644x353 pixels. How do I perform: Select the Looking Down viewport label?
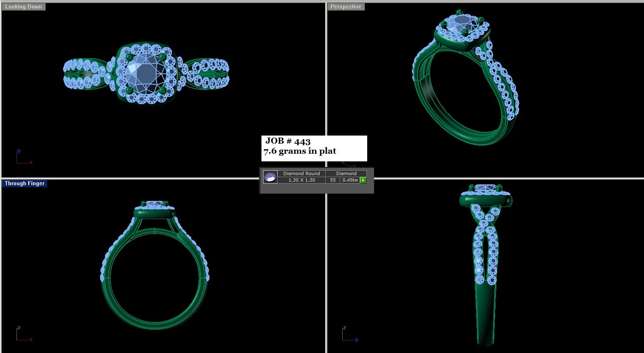[x=23, y=7]
